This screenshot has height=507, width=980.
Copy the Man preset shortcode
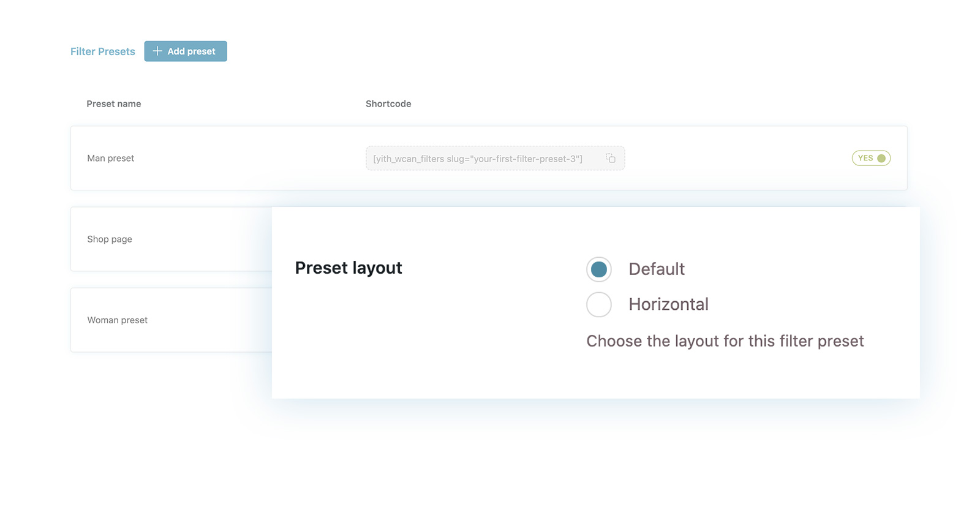pyautogui.click(x=611, y=158)
